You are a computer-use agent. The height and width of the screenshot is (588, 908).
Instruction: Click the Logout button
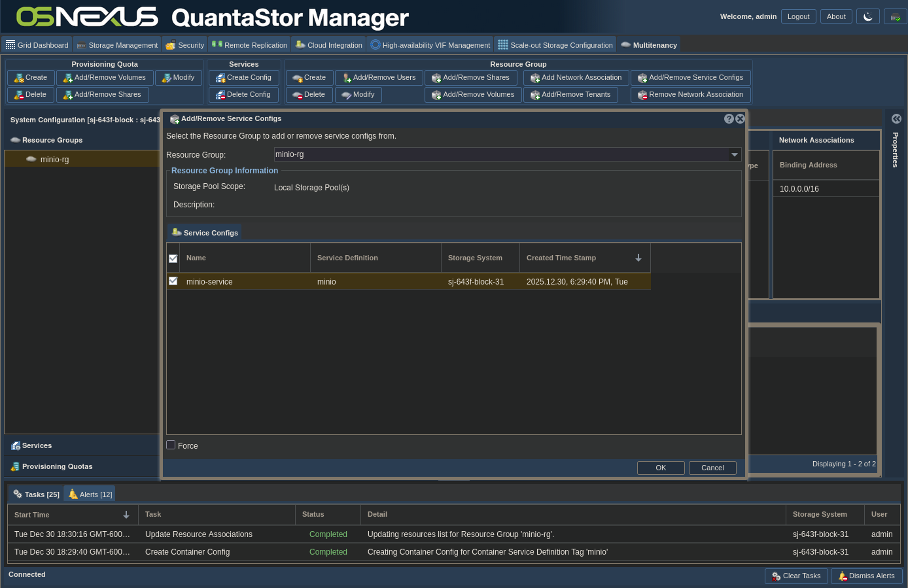pyautogui.click(x=798, y=16)
